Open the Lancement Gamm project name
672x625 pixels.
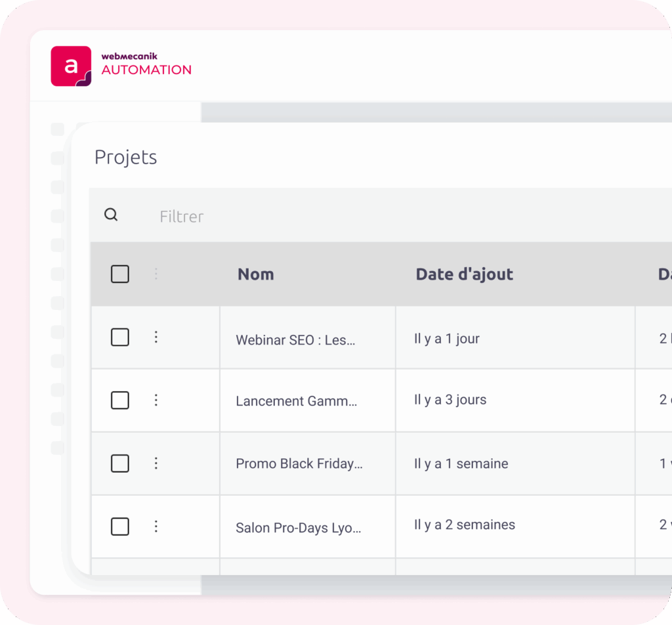[x=297, y=401]
